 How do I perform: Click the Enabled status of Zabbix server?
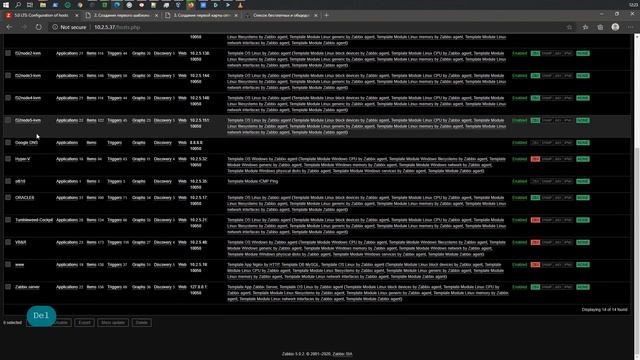pos(520,287)
